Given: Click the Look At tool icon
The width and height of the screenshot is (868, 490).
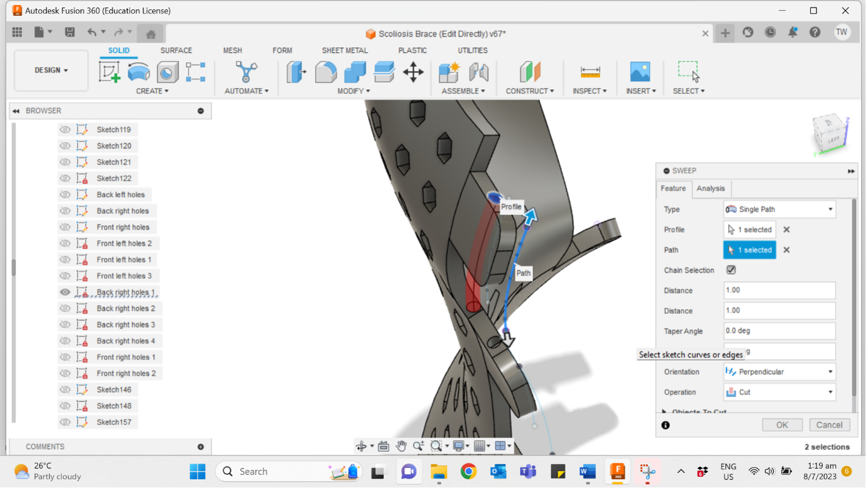Looking at the screenshot, I should point(383,446).
